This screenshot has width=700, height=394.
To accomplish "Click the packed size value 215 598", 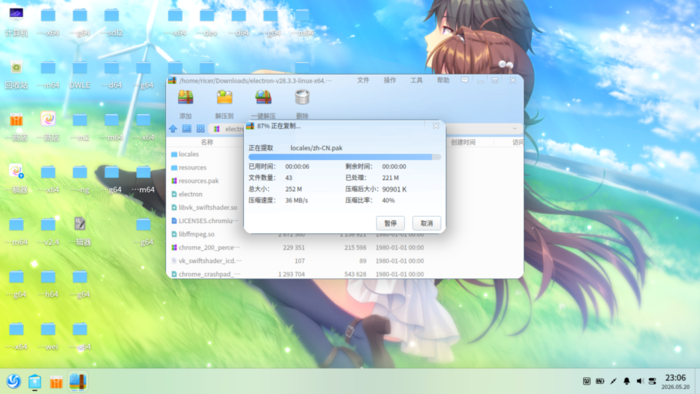I will pyautogui.click(x=355, y=247).
